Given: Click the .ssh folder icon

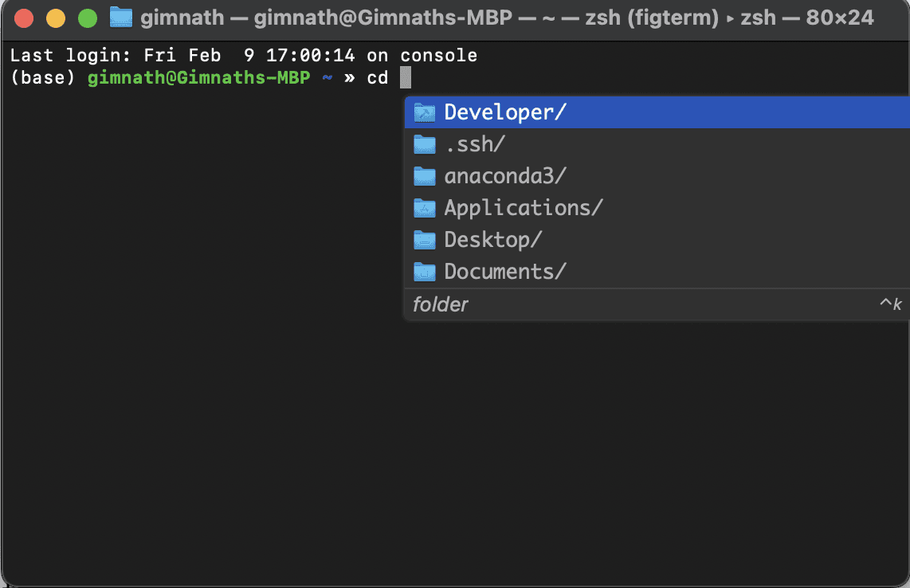Looking at the screenshot, I should pyautogui.click(x=424, y=144).
